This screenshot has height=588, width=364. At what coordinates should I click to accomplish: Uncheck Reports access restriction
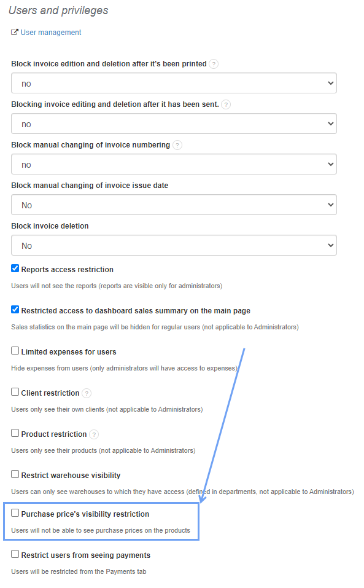[15, 268]
